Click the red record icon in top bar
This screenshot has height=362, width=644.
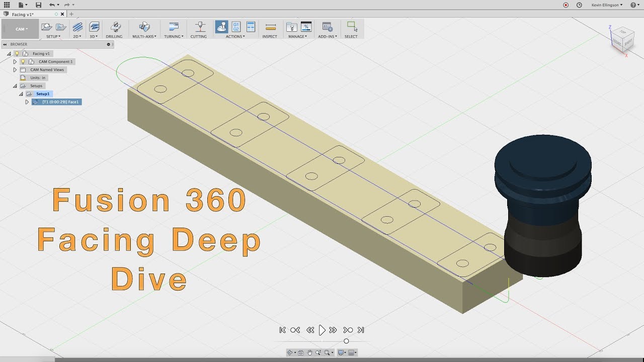click(566, 5)
